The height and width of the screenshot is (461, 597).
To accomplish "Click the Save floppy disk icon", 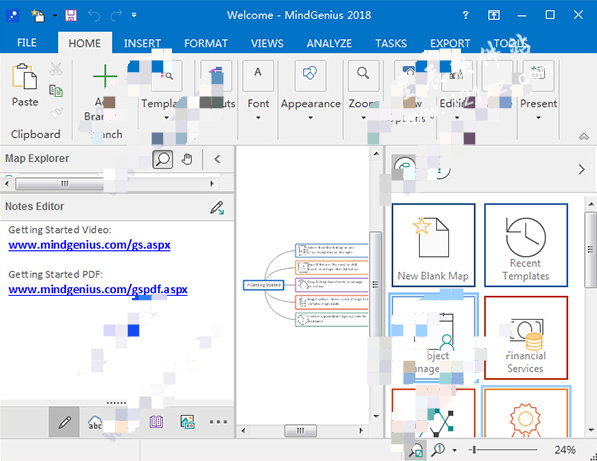I will pyautogui.click(x=71, y=15).
